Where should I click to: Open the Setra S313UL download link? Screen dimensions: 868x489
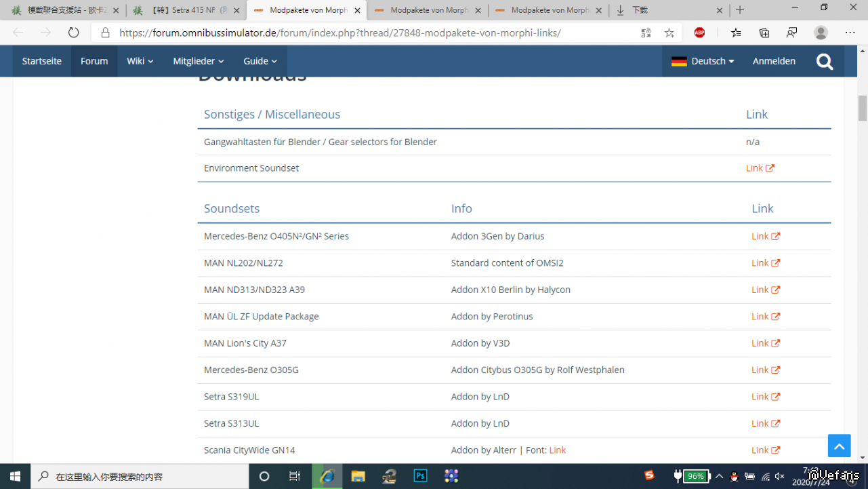(766, 423)
